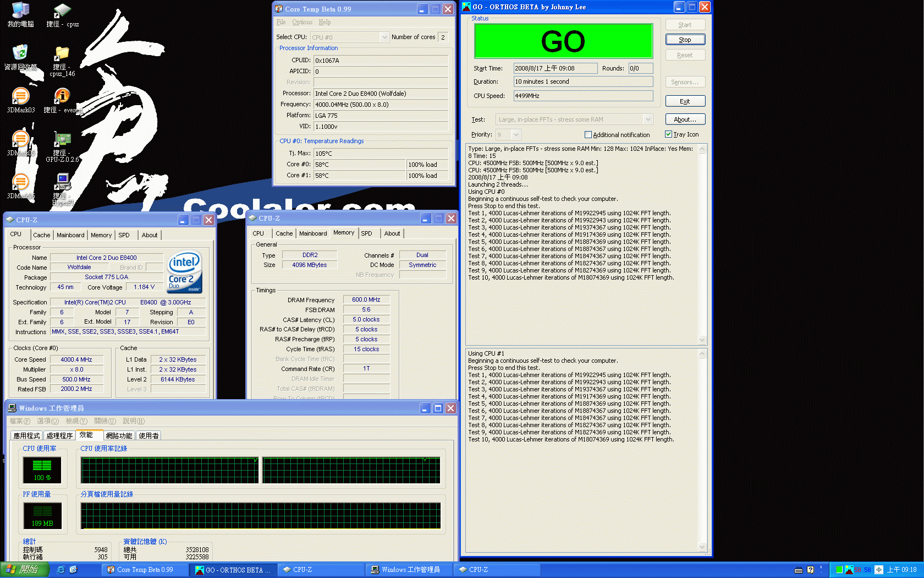Open Task Manager 說明(H) menu
Viewport: 924px width, 578px height.
click(x=134, y=421)
